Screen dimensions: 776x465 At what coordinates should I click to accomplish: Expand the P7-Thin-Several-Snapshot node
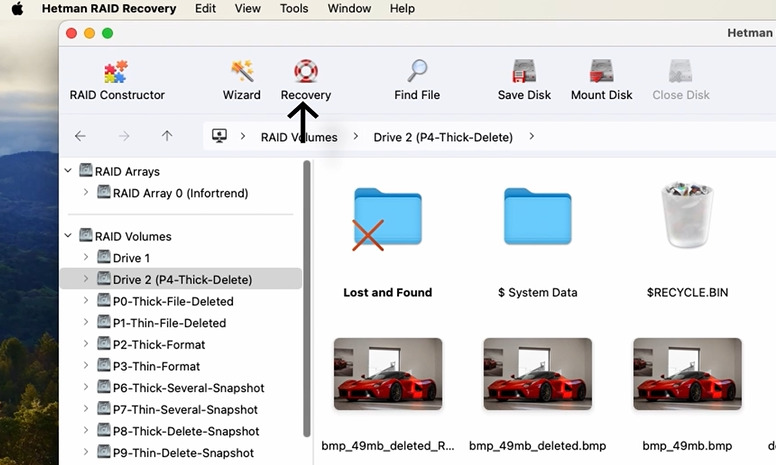86,409
